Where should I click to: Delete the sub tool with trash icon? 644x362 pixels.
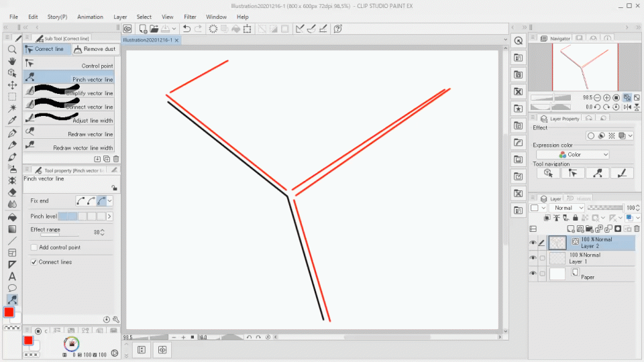pos(116,159)
